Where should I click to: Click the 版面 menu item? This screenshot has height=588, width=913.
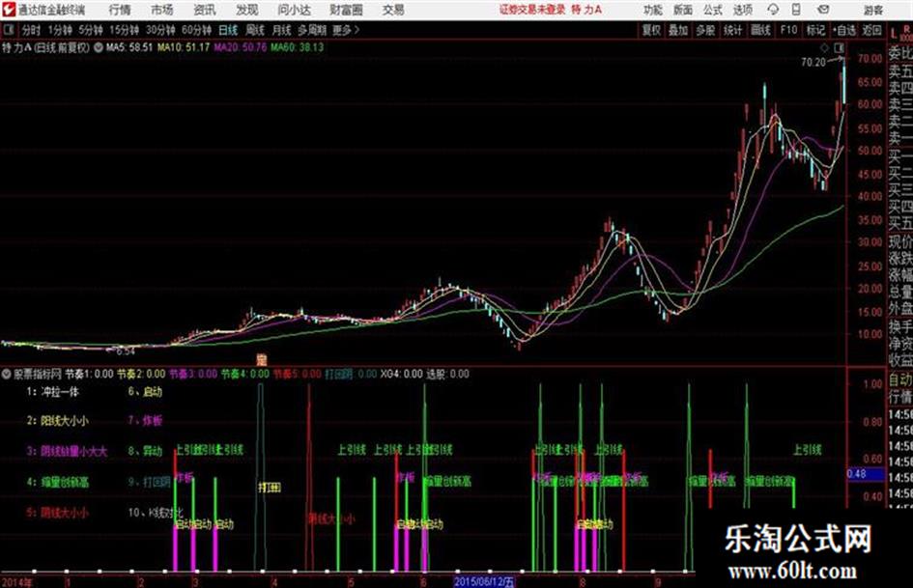[683, 10]
